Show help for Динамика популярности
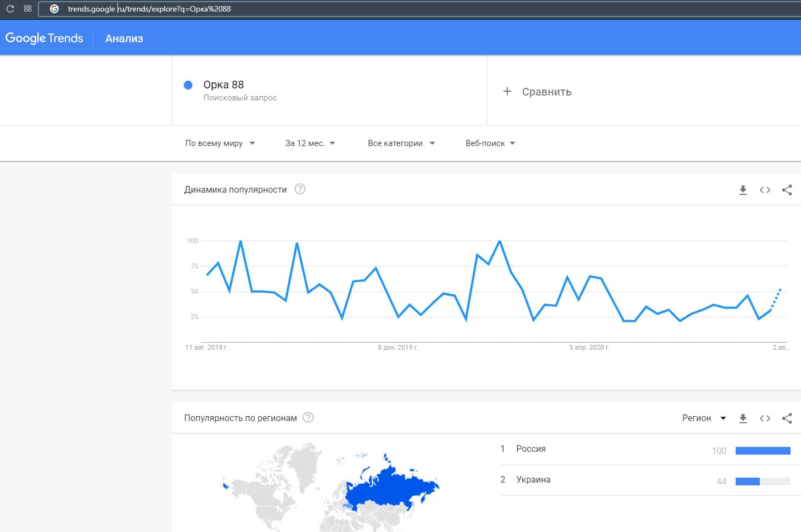 [300, 189]
